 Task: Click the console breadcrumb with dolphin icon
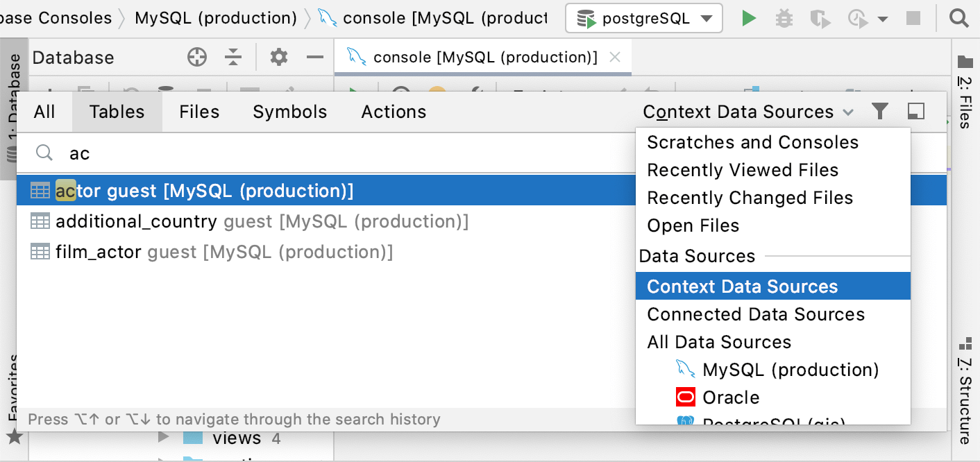pyautogui.click(x=432, y=18)
